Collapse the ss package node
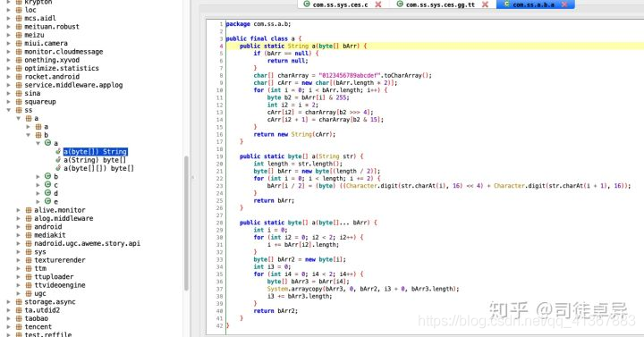 coord(9,110)
